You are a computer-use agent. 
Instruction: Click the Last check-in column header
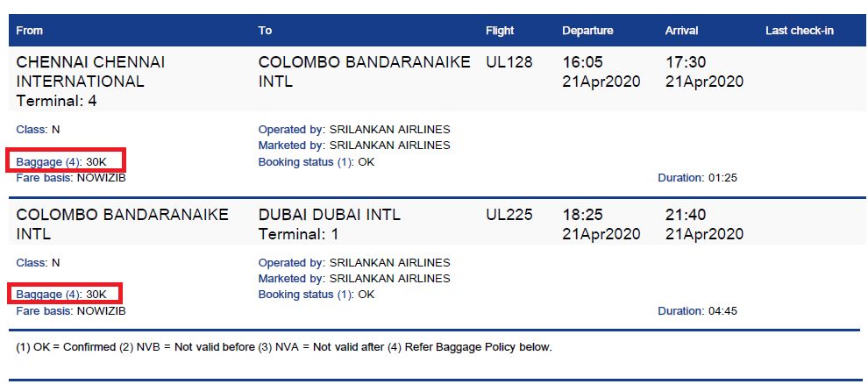799,31
